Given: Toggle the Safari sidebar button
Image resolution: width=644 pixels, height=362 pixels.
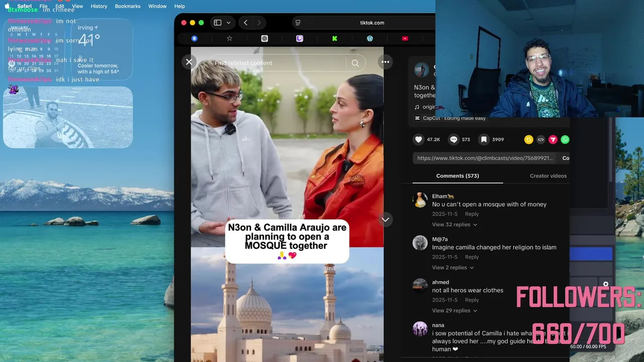Looking at the screenshot, I should click(x=217, y=23).
